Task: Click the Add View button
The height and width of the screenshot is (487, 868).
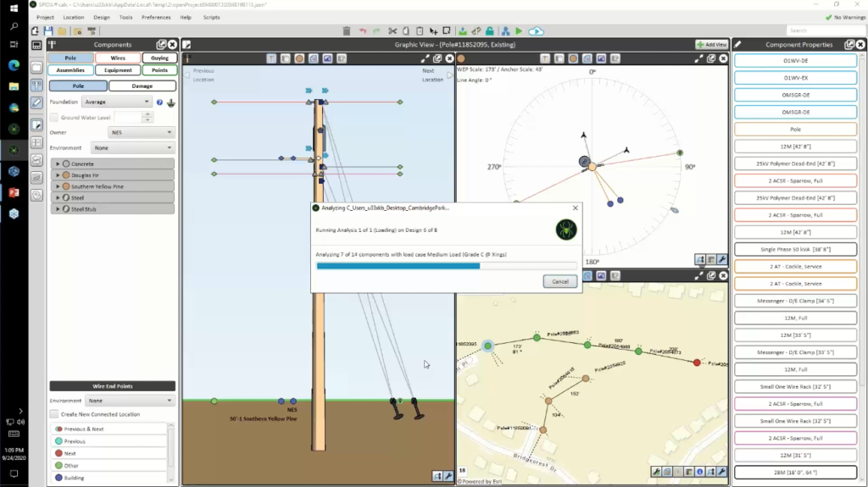Action: [710, 45]
